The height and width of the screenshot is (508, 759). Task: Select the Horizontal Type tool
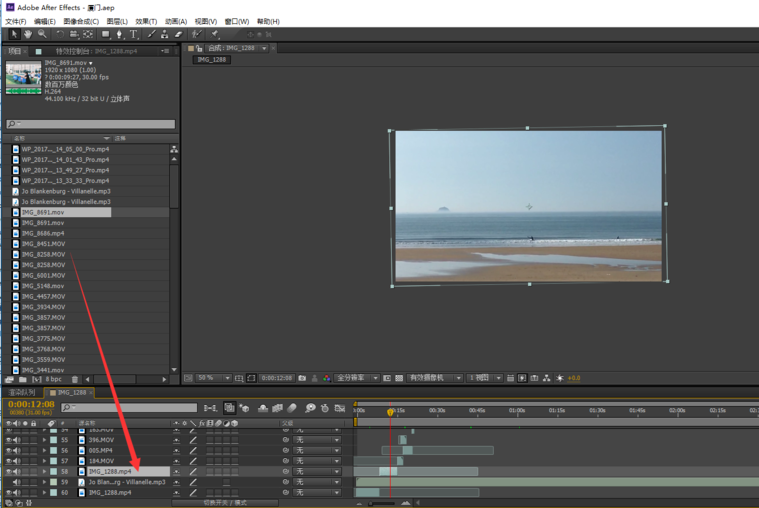point(134,34)
